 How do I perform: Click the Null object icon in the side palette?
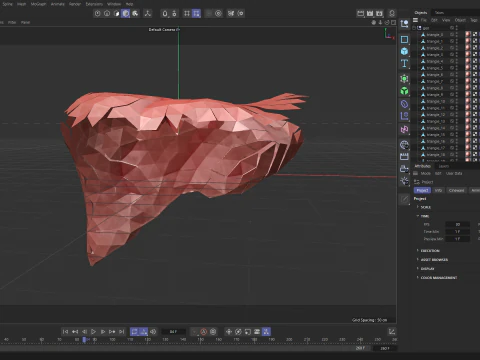[x=404, y=24]
